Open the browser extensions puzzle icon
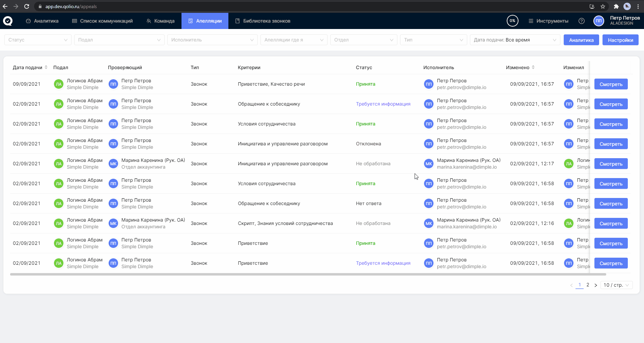 point(616,6)
